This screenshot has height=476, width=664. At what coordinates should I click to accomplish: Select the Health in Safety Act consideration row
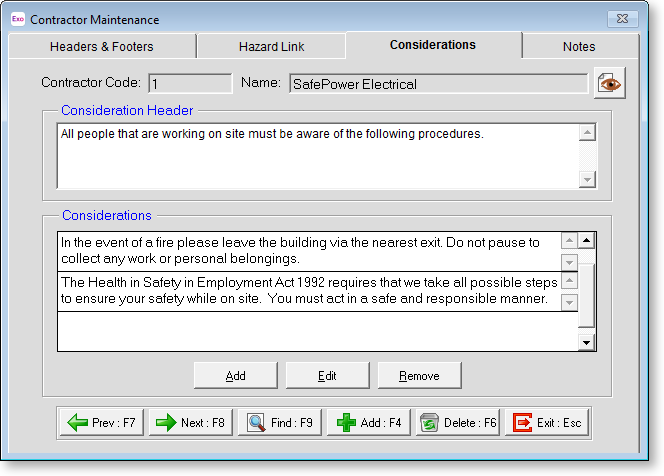pyautogui.click(x=309, y=291)
